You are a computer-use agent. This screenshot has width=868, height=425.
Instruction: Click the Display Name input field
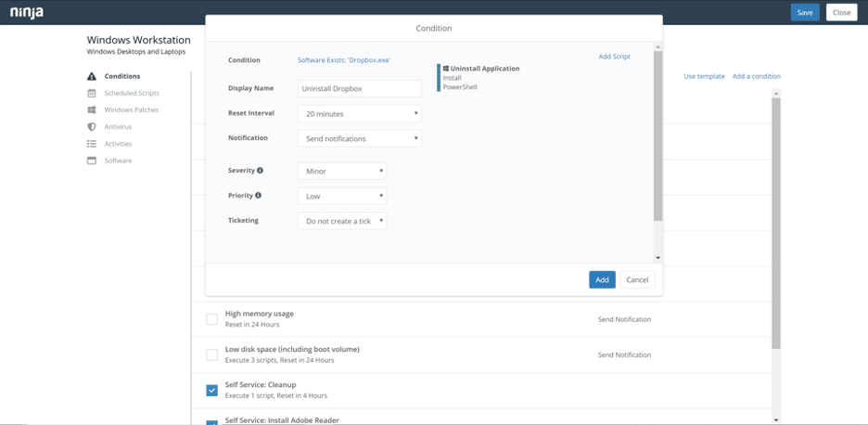point(359,88)
